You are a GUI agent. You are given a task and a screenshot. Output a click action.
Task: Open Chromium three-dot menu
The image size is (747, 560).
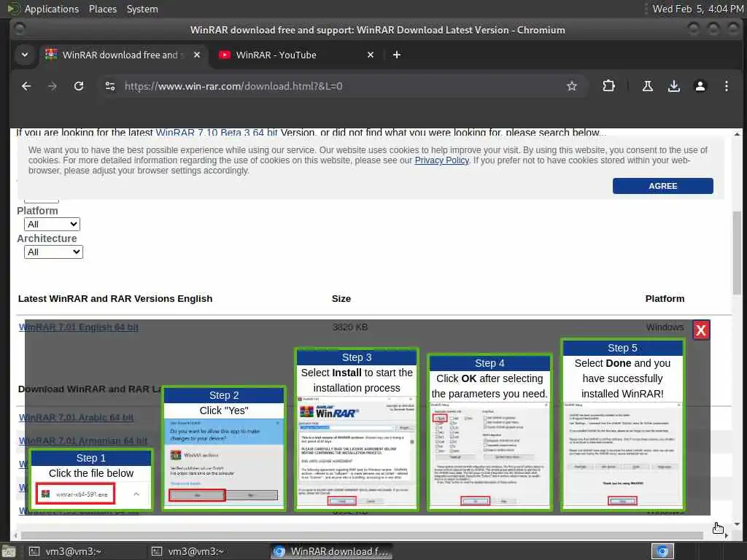(726, 86)
